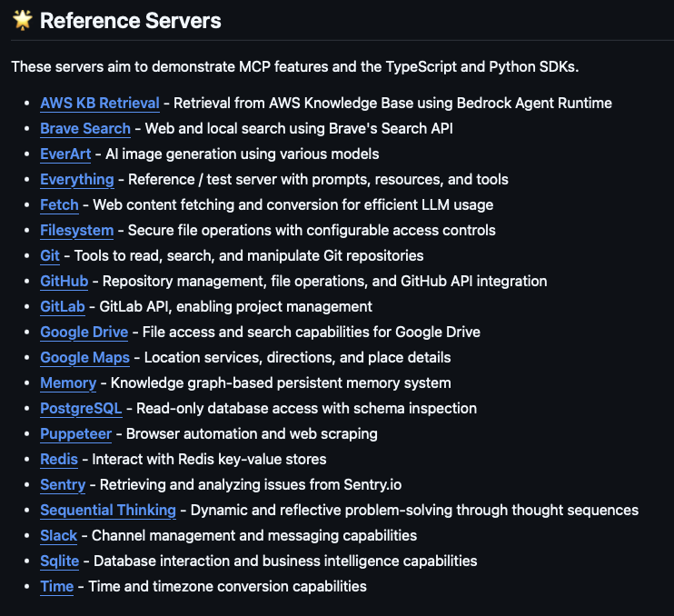Image resolution: width=674 pixels, height=616 pixels.
Task: Click the text 'Browser automation and web scraping'
Action: pyautogui.click(x=252, y=433)
